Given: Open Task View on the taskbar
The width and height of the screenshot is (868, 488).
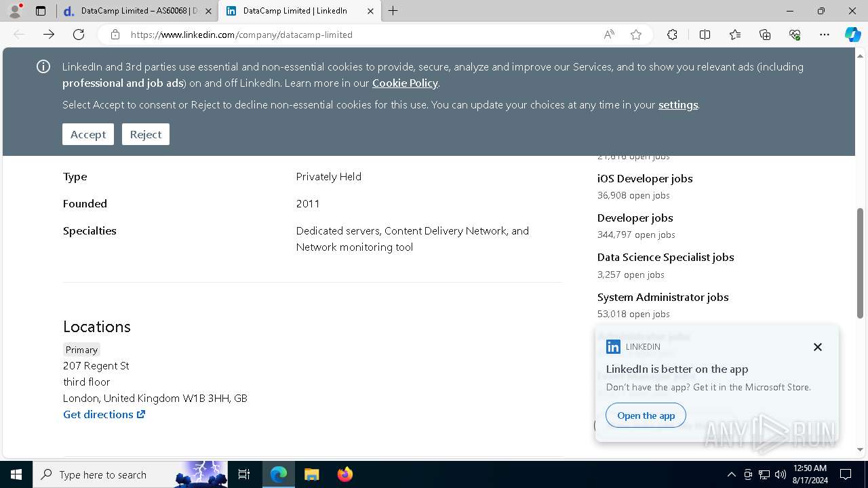Looking at the screenshot, I should coord(244,474).
